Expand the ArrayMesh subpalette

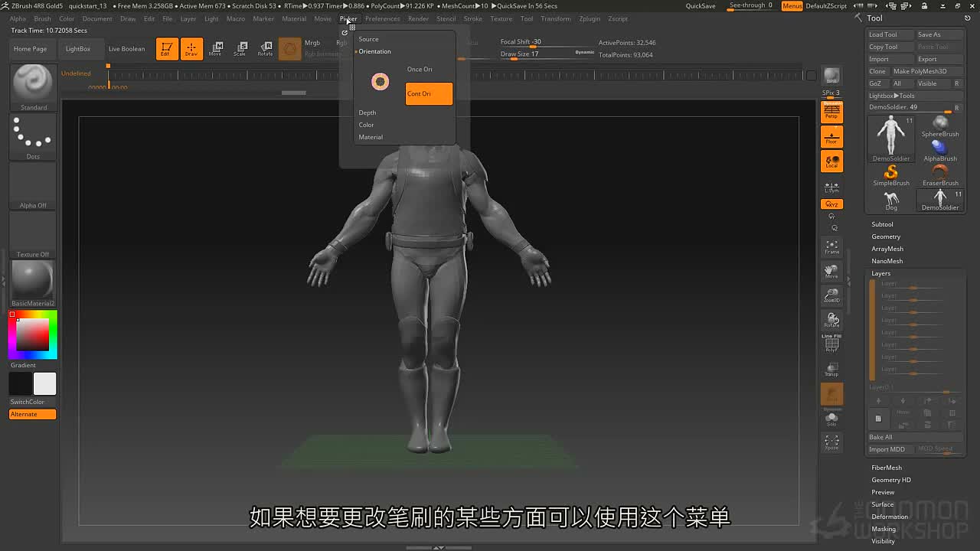(x=887, y=249)
